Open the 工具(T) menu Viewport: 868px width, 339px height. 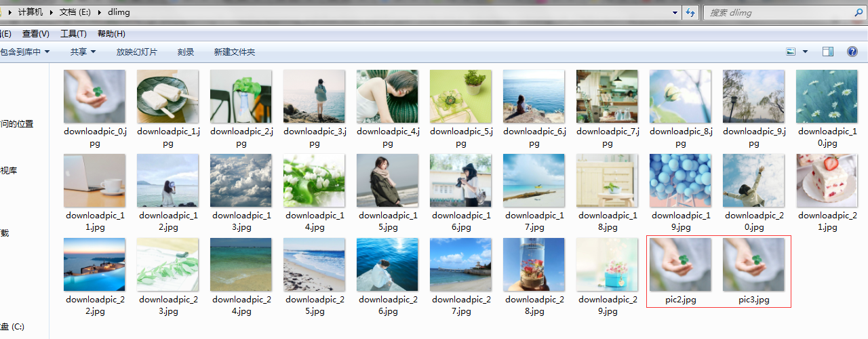tap(73, 33)
